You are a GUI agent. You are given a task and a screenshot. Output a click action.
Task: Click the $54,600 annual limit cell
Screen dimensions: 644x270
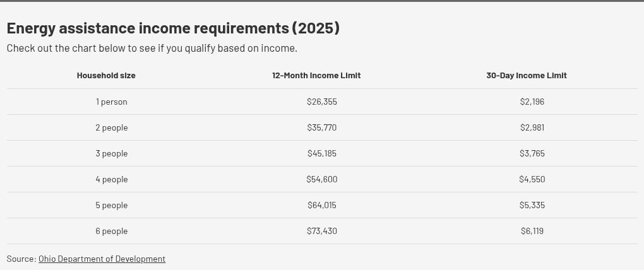coord(322,179)
